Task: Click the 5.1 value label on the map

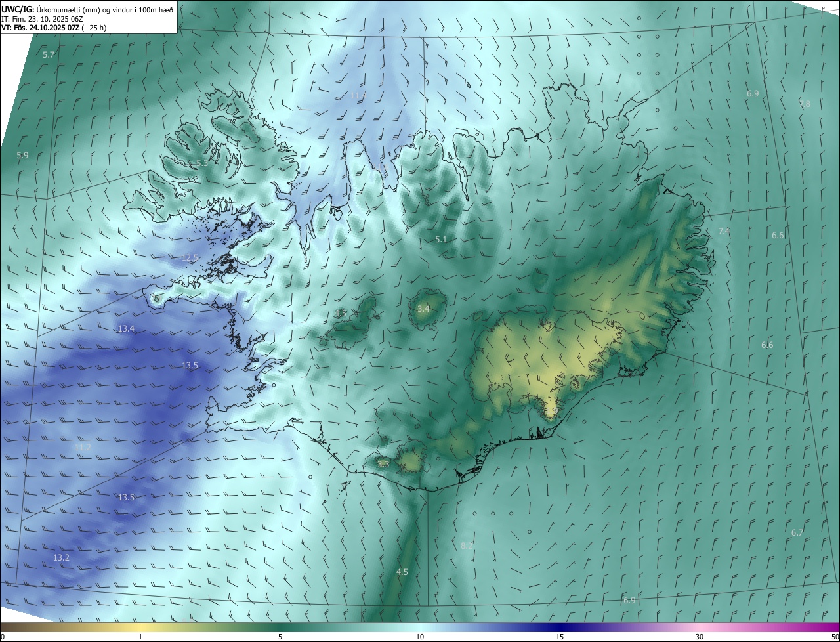Action: (441, 240)
